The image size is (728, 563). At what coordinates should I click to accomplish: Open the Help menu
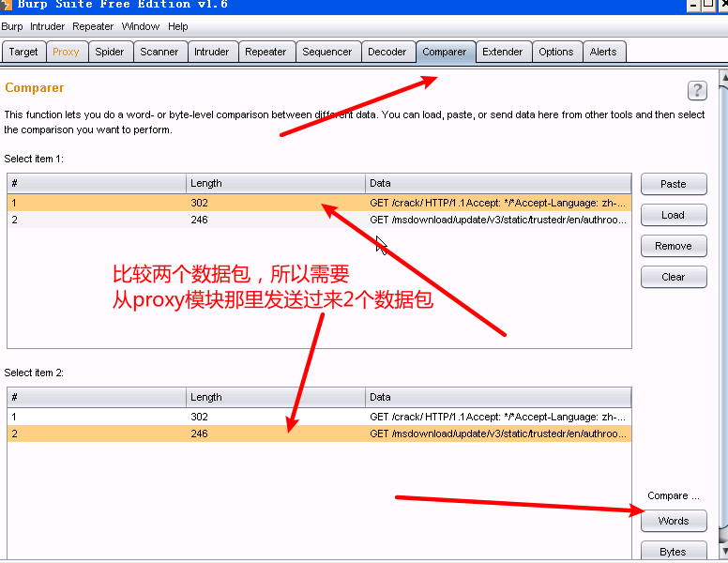(178, 26)
